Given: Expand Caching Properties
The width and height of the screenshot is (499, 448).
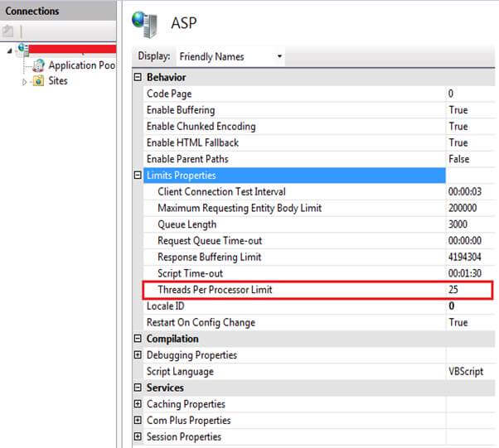Looking at the screenshot, I should click(x=138, y=404).
